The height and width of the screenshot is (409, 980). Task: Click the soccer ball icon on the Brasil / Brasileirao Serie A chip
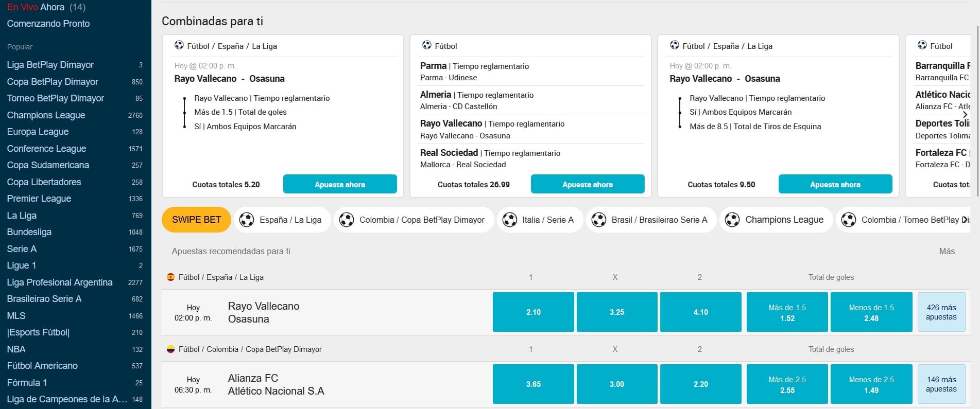click(599, 220)
